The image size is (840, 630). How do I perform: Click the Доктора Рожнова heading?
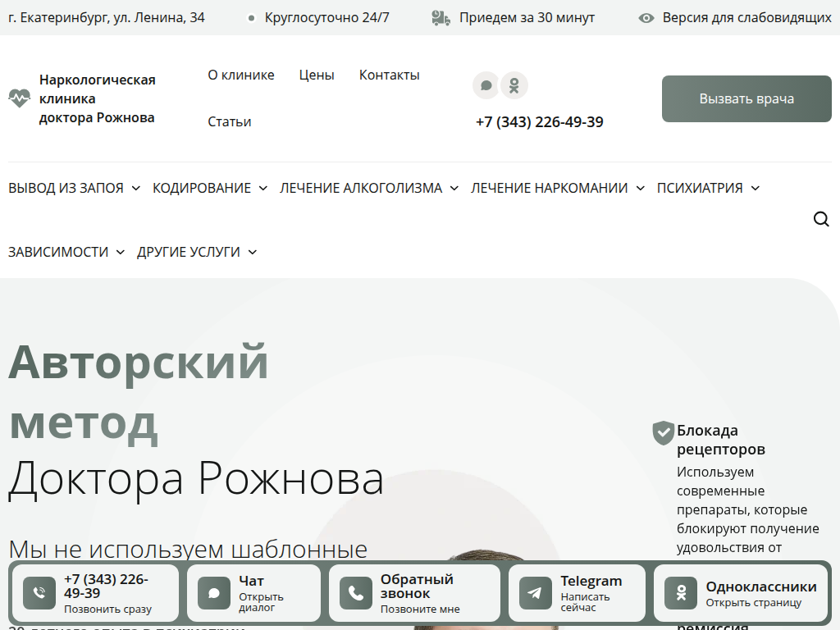click(x=196, y=479)
